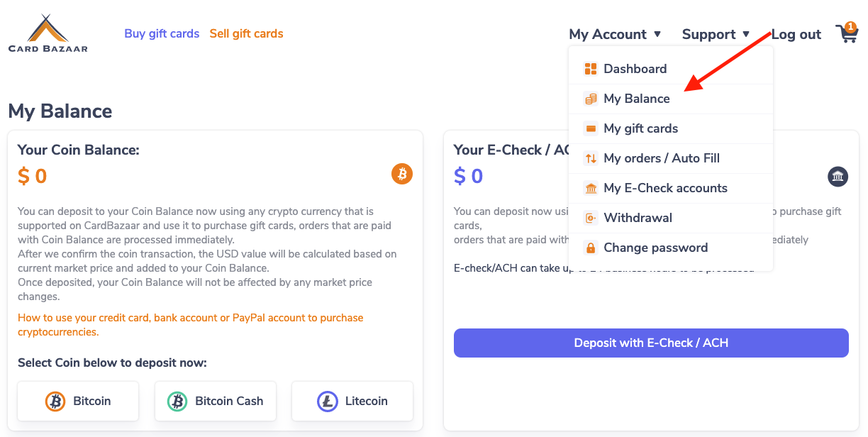Open how to purchase cryptocurrencies link
868x437 pixels.
pyautogui.click(x=190, y=325)
